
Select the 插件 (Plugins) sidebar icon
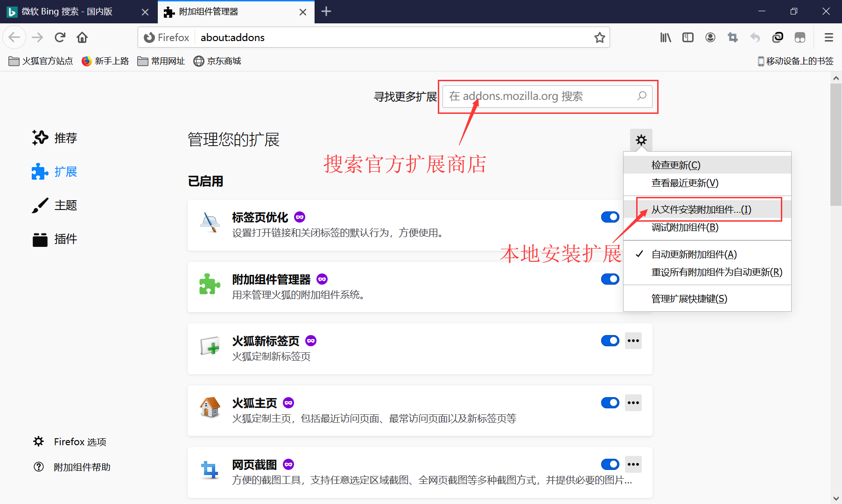[x=40, y=239]
